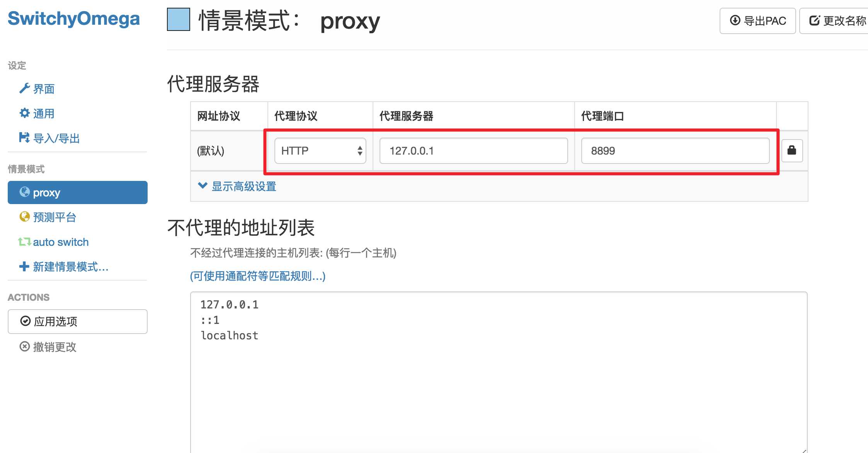Screen dimensions: 868x453
Task: Click inside the bypass list textarea
Action: 499,372
